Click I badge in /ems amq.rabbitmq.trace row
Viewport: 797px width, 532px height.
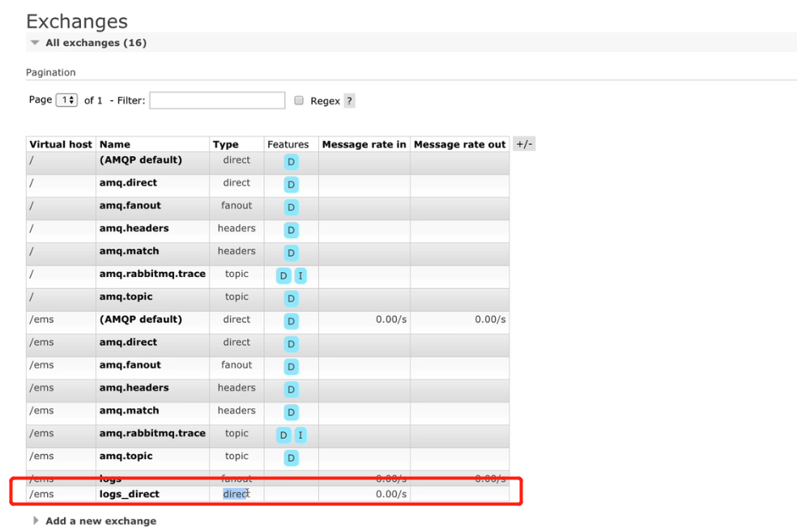[300, 436]
